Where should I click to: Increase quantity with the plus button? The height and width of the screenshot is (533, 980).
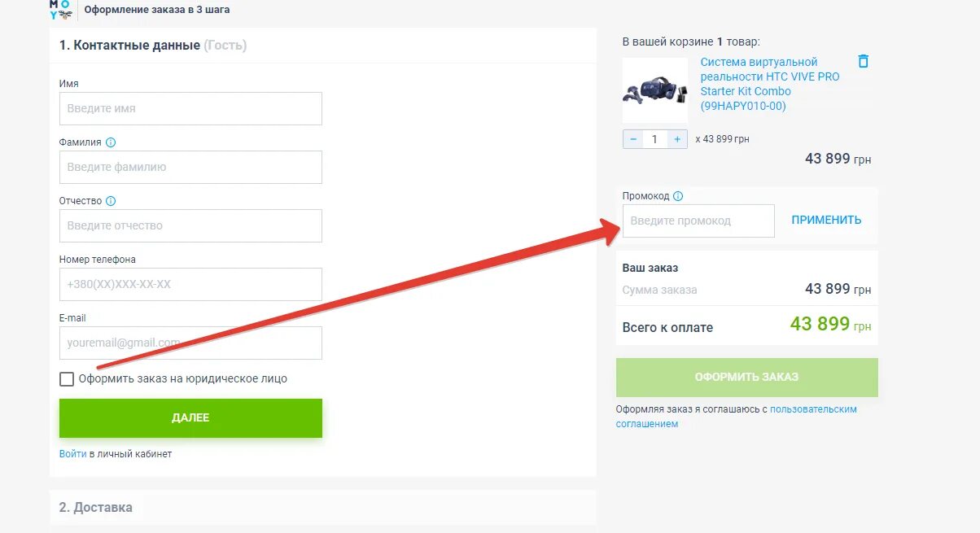[677, 139]
